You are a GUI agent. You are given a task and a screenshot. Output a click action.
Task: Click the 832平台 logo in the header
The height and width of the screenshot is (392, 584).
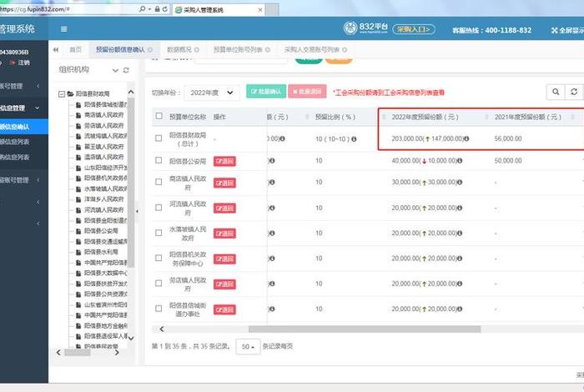coord(365,28)
